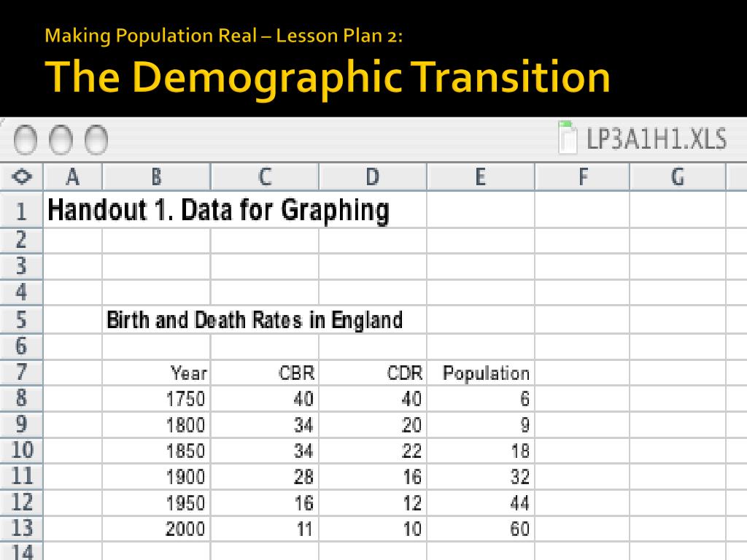Screen dimensions: 747x560
Task: Select the population value 9 for 1800
Action: tap(481, 425)
